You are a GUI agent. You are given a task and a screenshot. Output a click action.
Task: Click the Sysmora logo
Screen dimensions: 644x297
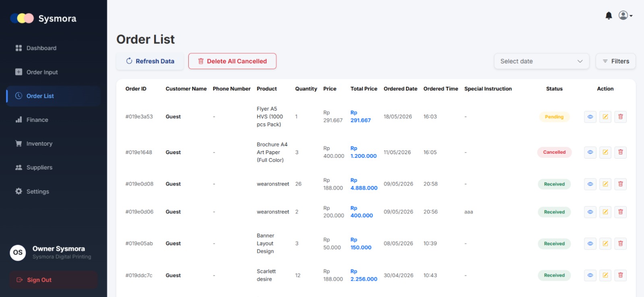(43, 19)
